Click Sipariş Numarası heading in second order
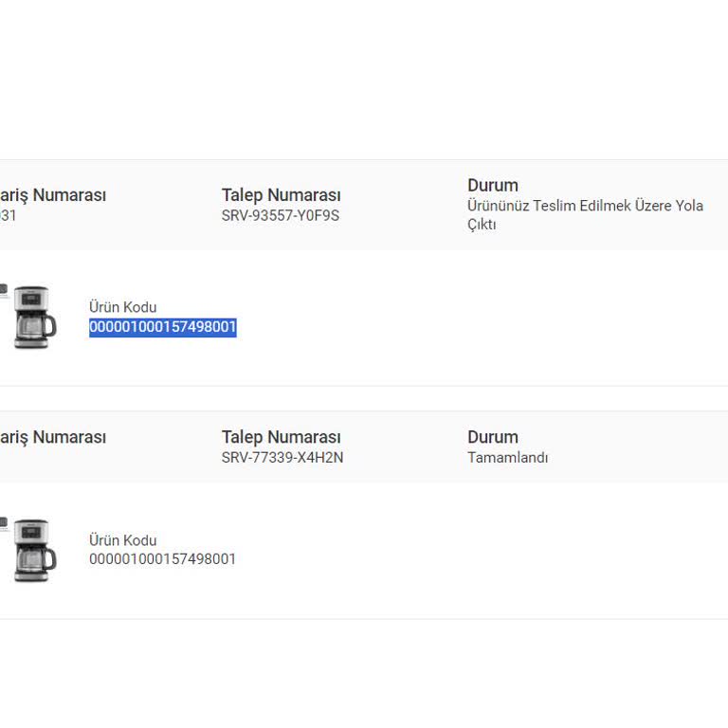The width and height of the screenshot is (728, 728). pos(53,437)
